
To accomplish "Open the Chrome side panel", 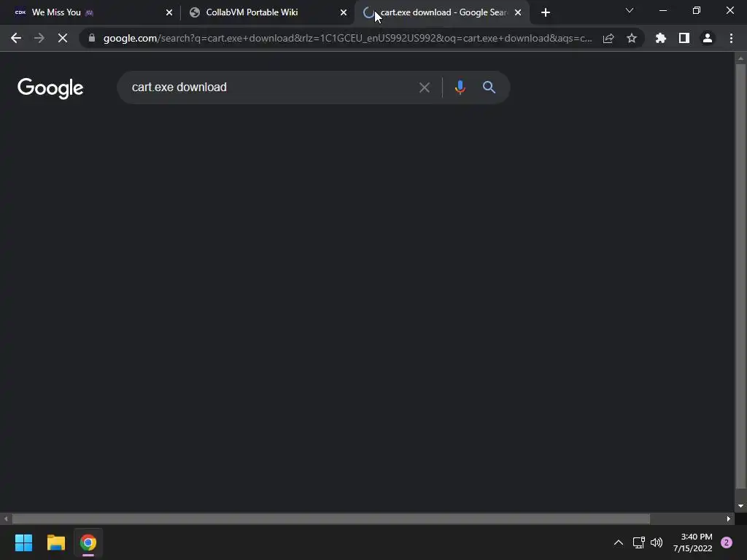I will (684, 38).
